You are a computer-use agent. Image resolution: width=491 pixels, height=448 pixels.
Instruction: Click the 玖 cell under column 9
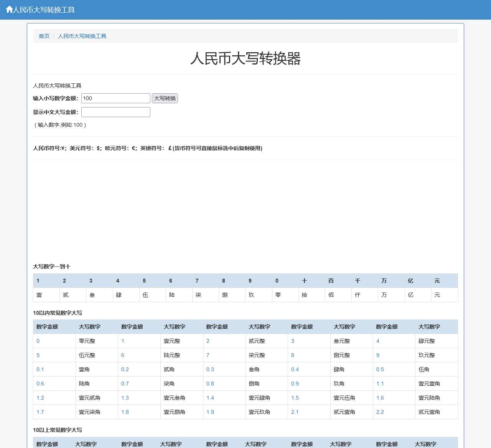pyautogui.click(x=259, y=295)
